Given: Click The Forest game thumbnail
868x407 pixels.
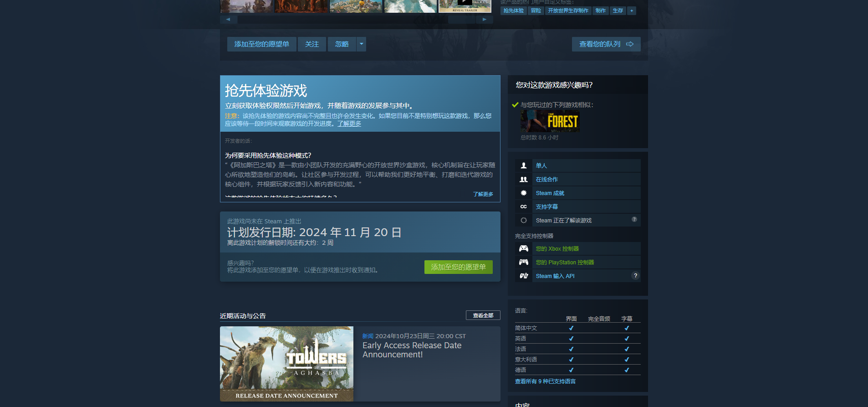Looking at the screenshot, I should pos(550,121).
